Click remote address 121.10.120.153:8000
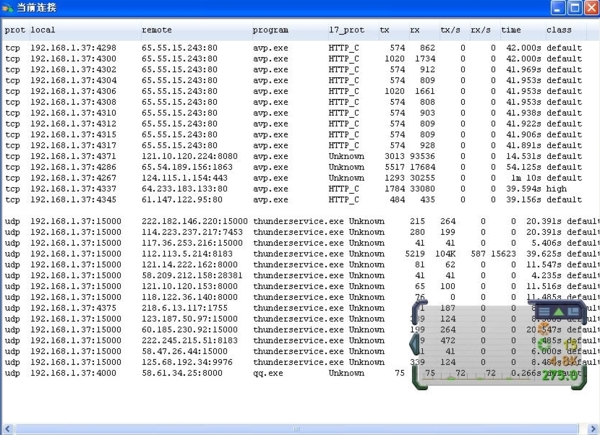 click(189, 286)
